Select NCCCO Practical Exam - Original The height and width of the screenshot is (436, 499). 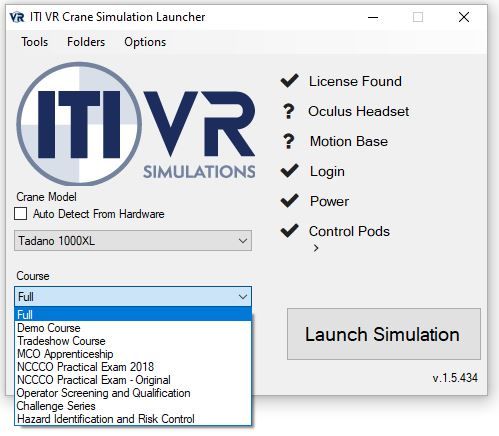pyautogui.click(x=133, y=380)
